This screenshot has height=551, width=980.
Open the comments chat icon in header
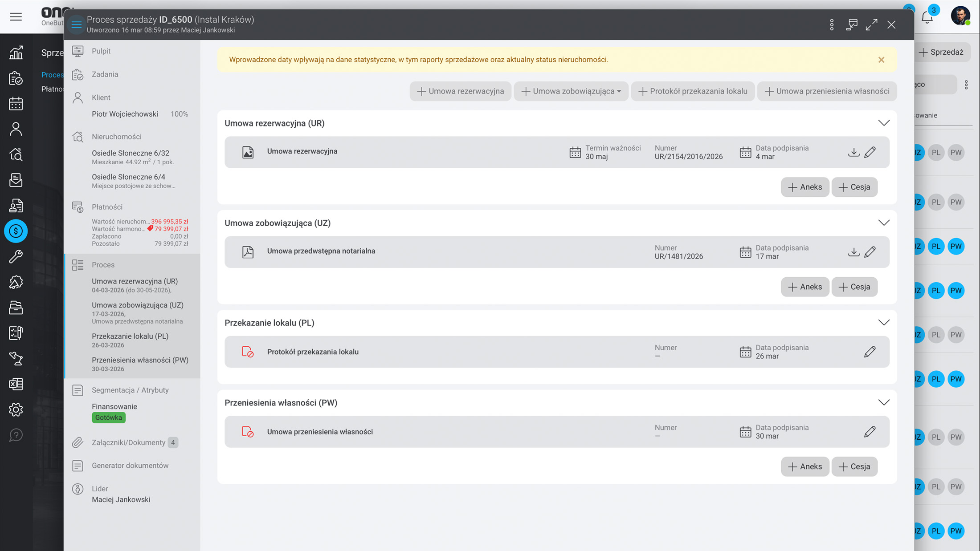coord(852,24)
